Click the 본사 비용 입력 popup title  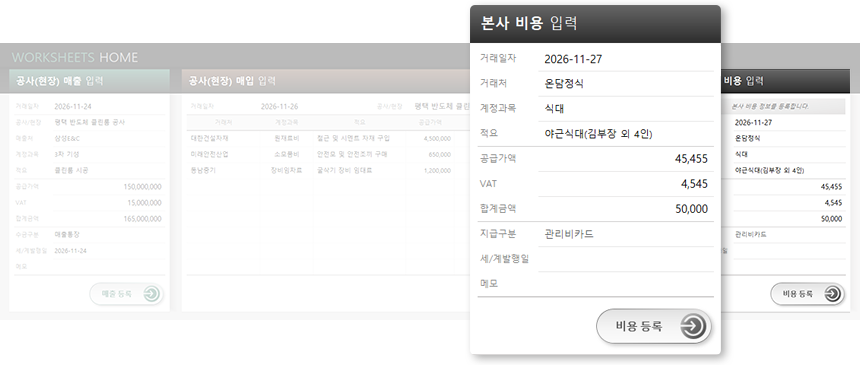point(529,24)
